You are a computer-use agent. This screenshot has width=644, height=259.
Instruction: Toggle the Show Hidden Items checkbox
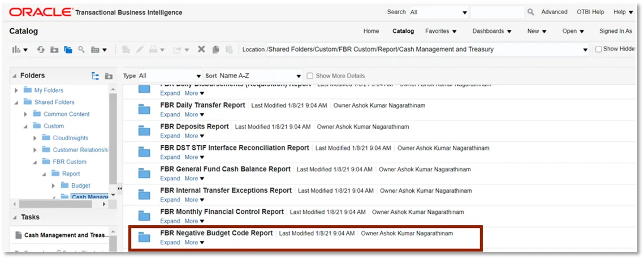tap(599, 49)
